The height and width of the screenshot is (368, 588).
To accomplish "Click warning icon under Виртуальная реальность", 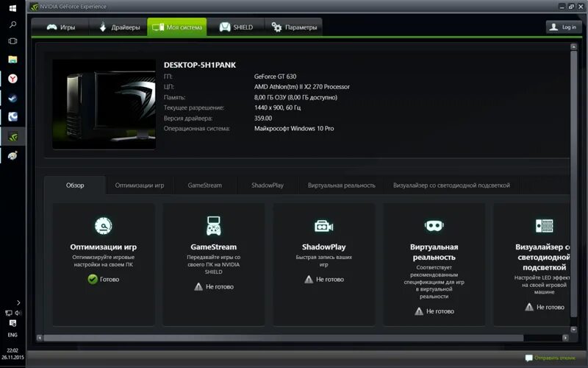I will [419, 311].
